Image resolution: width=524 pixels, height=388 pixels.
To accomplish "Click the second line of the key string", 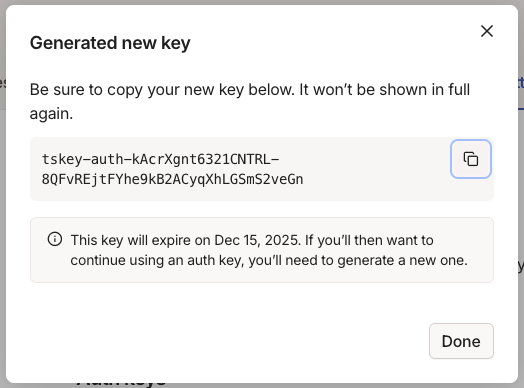I will [172, 179].
